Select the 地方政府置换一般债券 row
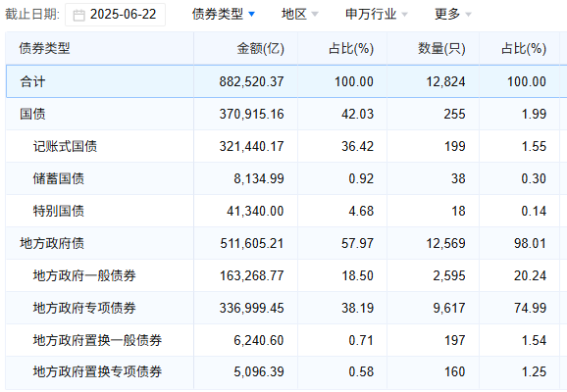The width and height of the screenshot is (567, 392). (x=286, y=340)
